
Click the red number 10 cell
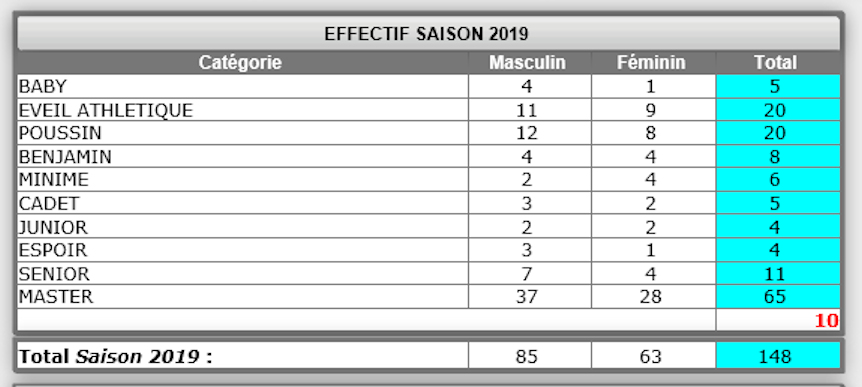pos(778,320)
